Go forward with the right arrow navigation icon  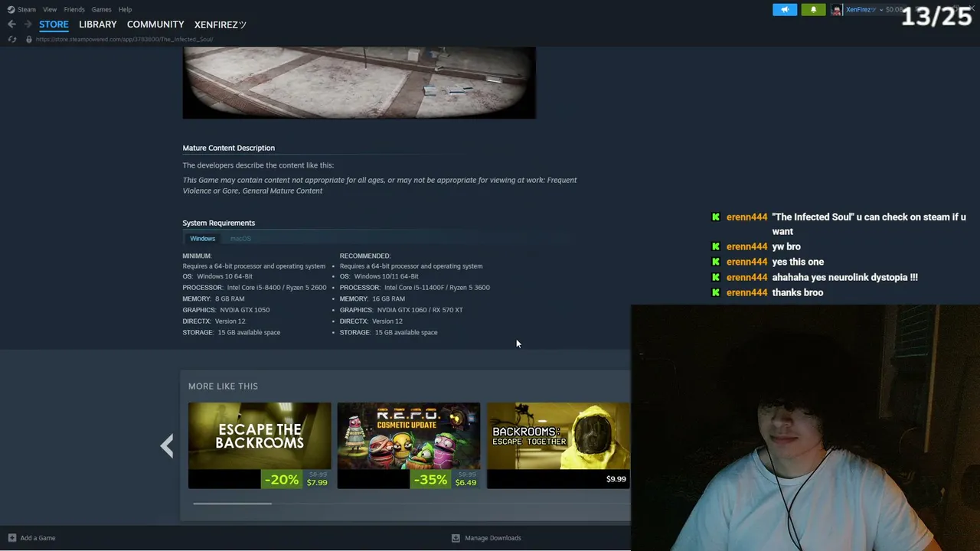pos(28,24)
